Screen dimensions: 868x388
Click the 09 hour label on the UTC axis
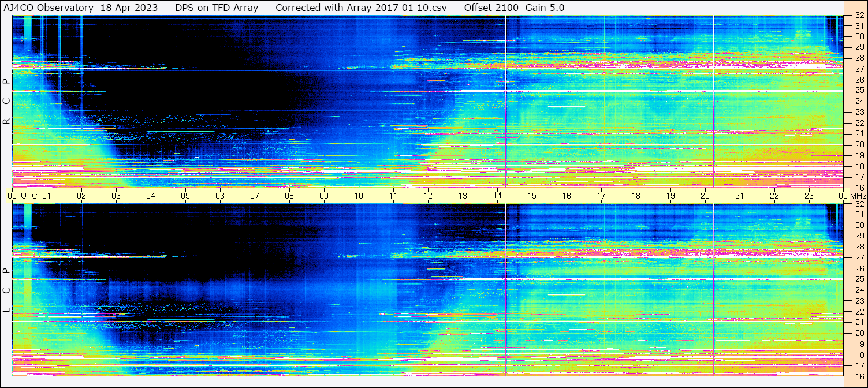(x=324, y=196)
